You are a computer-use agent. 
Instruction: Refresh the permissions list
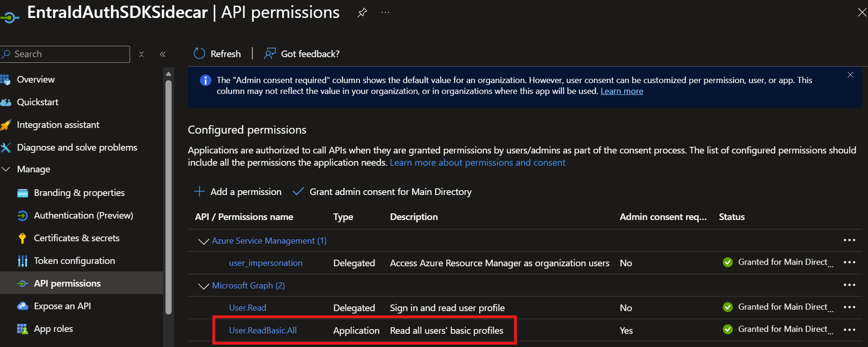pos(217,54)
